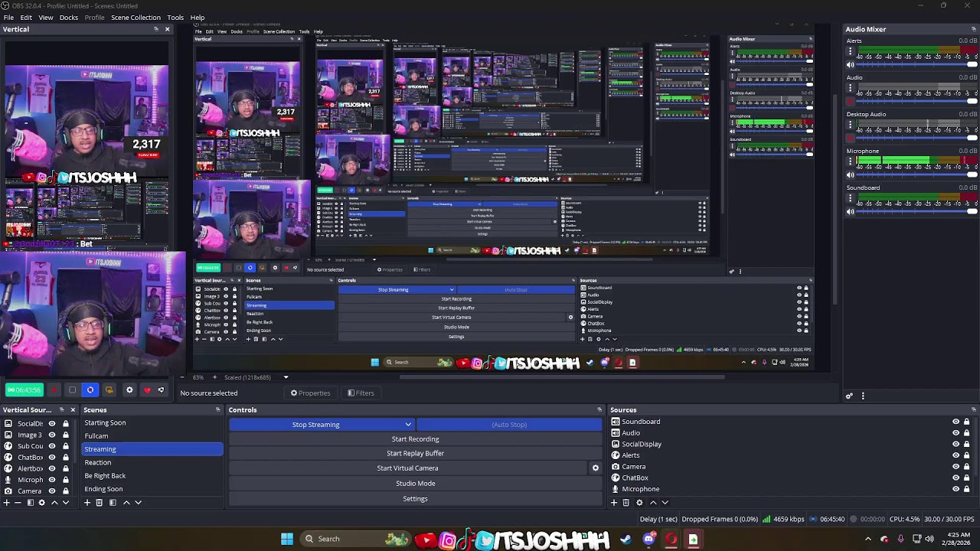Add a new source in Sources dock
The height and width of the screenshot is (551, 980).
point(613,503)
